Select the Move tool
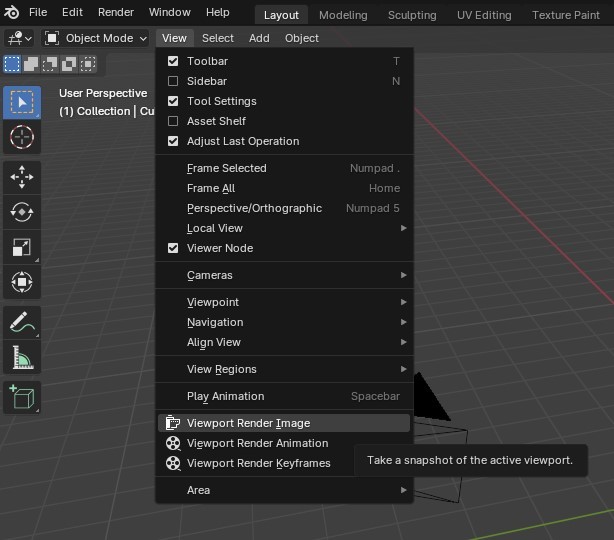The height and width of the screenshot is (540, 614). point(22,177)
